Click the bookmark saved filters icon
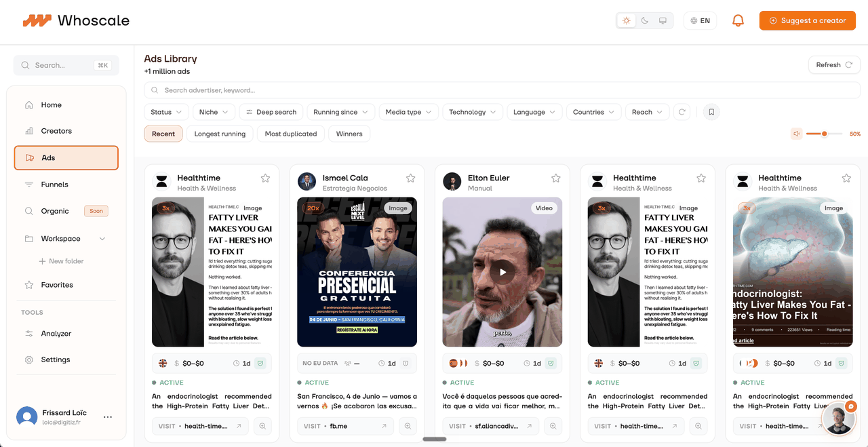 pos(711,112)
